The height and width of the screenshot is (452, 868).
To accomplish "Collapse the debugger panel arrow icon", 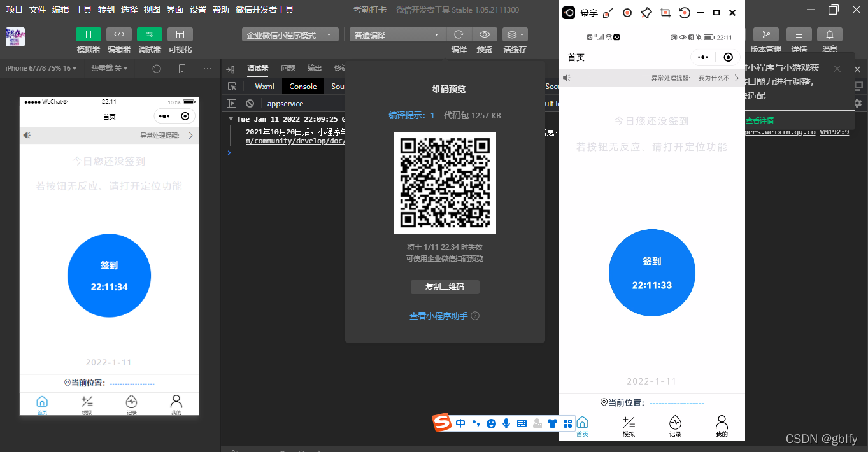I will pyautogui.click(x=231, y=69).
